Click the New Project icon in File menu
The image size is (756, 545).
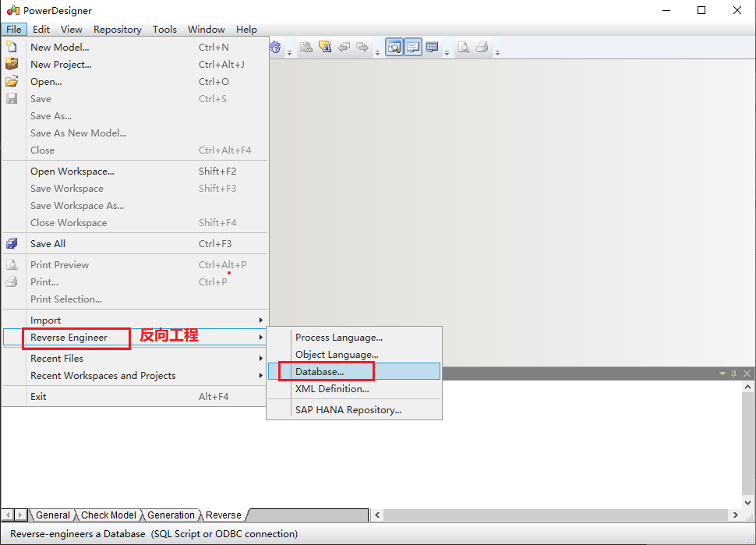pyautogui.click(x=11, y=64)
